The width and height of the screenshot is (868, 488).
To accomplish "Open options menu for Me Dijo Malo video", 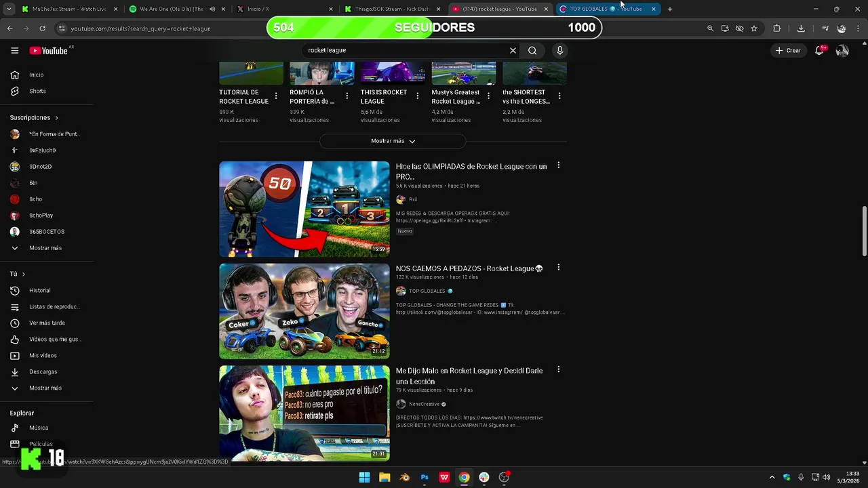I will click(558, 370).
